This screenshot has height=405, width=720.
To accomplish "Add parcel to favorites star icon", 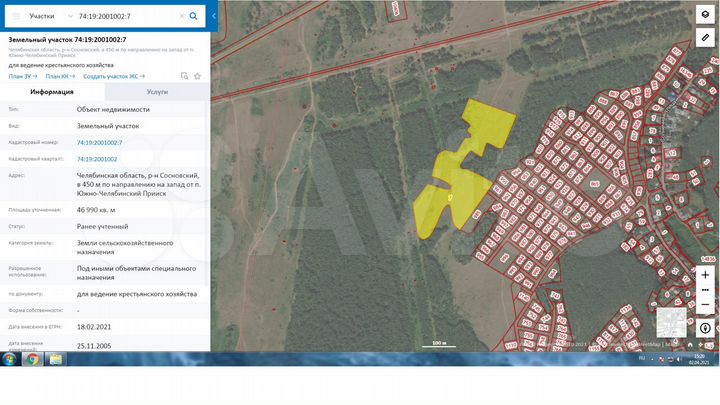I will tap(197, 76).
